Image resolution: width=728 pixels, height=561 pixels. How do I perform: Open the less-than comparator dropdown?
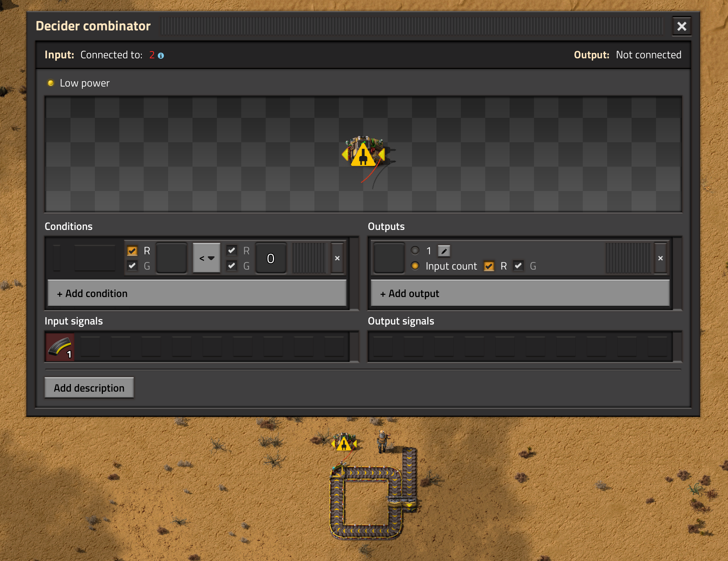[207, 258]
